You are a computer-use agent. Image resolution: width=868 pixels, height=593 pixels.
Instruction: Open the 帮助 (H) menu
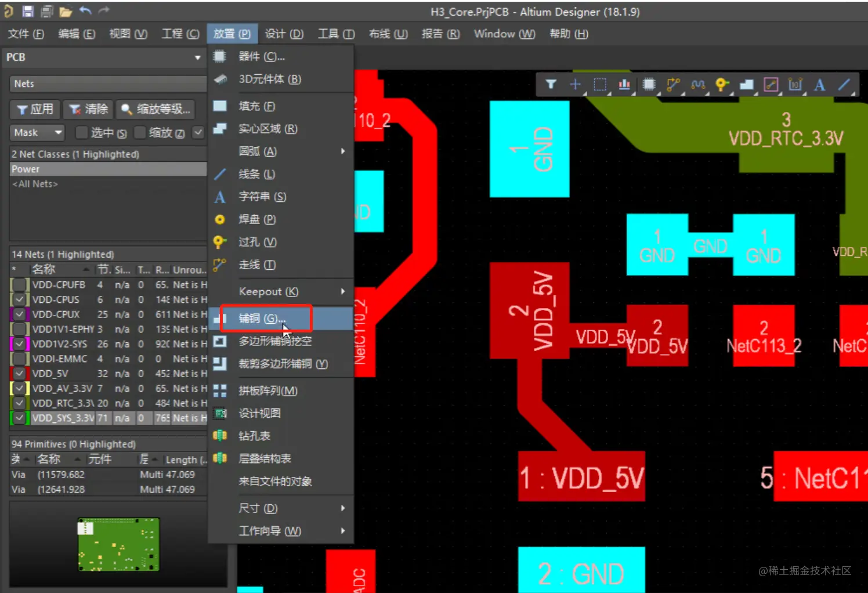point(569,34)
